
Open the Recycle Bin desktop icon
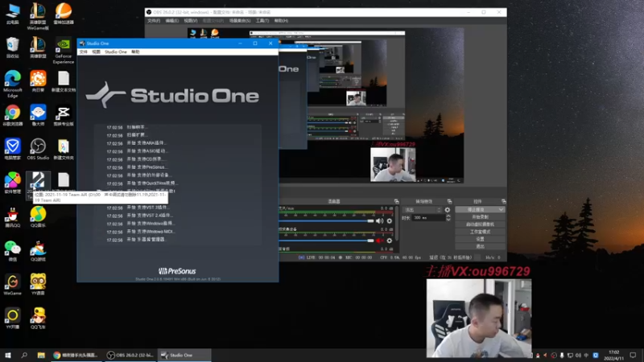(x=12, y=47)
